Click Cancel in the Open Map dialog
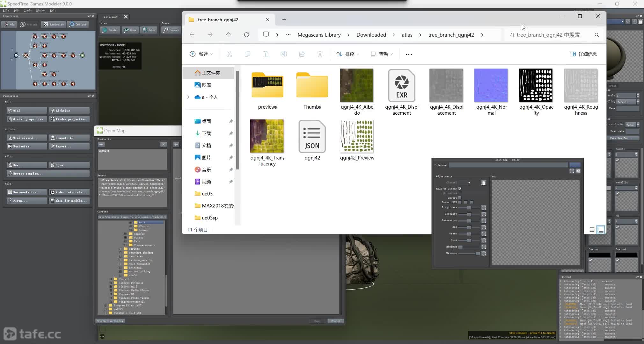 tap(336, 321)
